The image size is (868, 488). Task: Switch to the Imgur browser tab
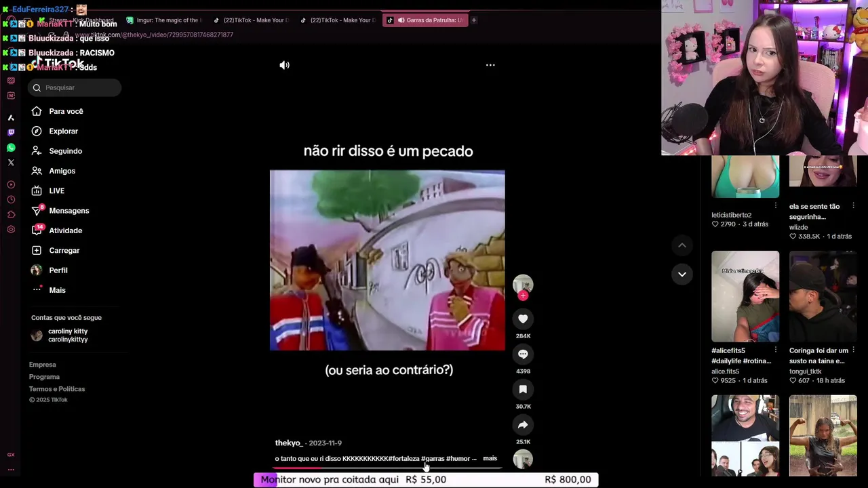164,20
